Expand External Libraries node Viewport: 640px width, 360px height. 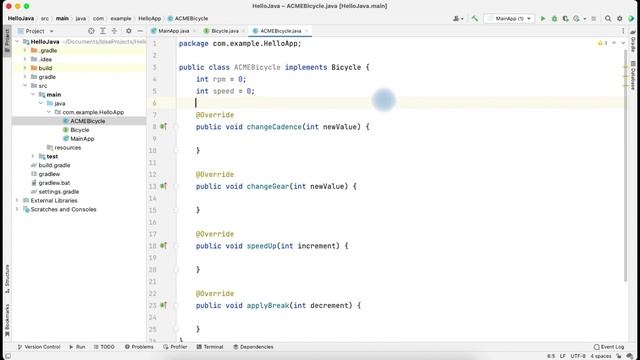(x=17, y=200)
